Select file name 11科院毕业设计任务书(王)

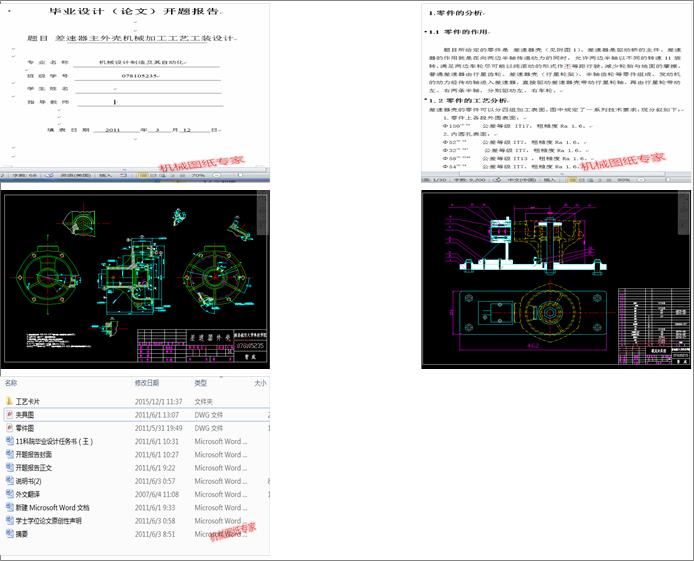pyautogui.click(x=54, y=442)
